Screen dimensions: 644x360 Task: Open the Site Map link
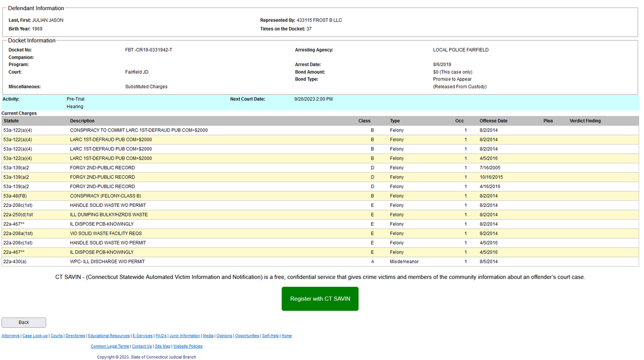[163, 347]
